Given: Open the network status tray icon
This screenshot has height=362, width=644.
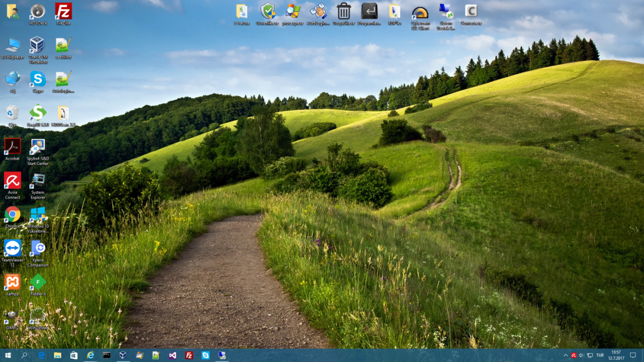Looking at the screenshot, I should click(x=590, y=355).
